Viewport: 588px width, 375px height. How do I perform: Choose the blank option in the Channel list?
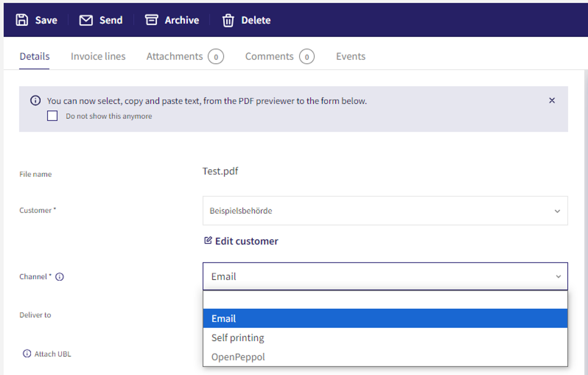pos(385,300)
